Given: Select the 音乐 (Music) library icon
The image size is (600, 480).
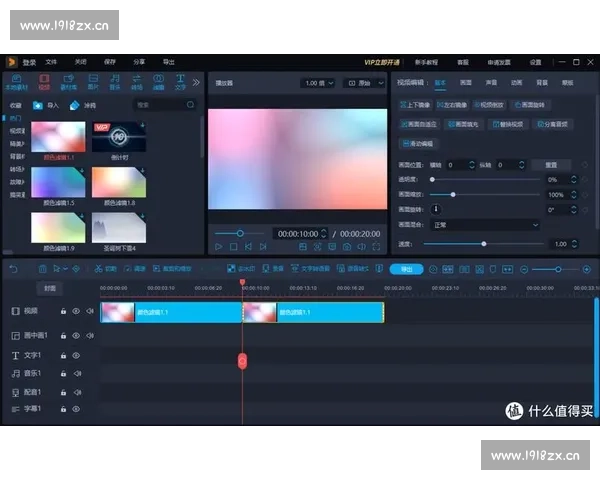Looking at the screenshot, I should (114, 81).
